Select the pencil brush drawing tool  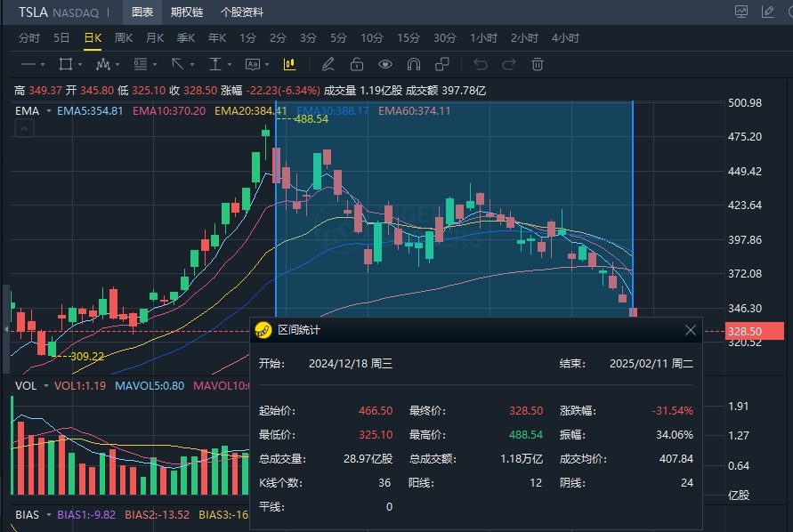coord(328,64)
